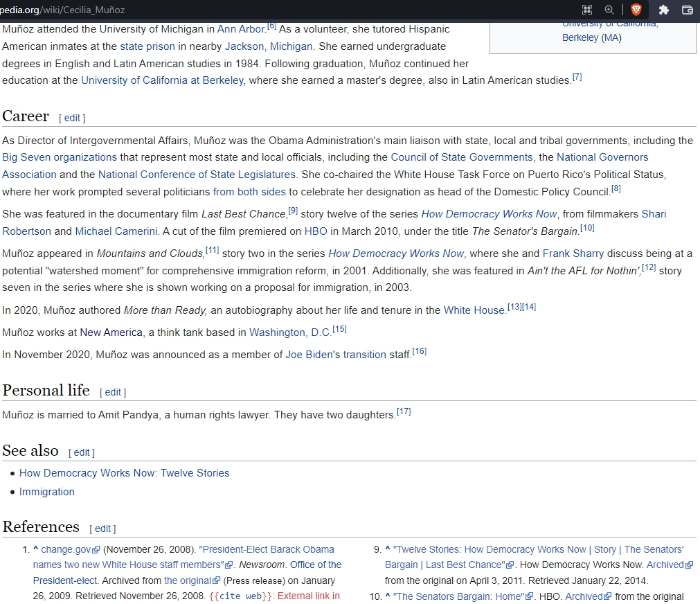Open the state prison link

tap(147, 46)
